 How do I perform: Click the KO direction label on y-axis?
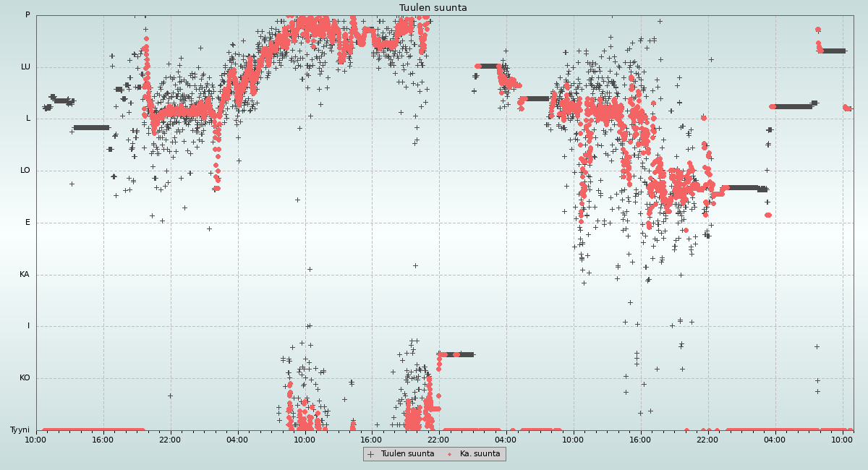pyautogui.click(x=25, y=378)
